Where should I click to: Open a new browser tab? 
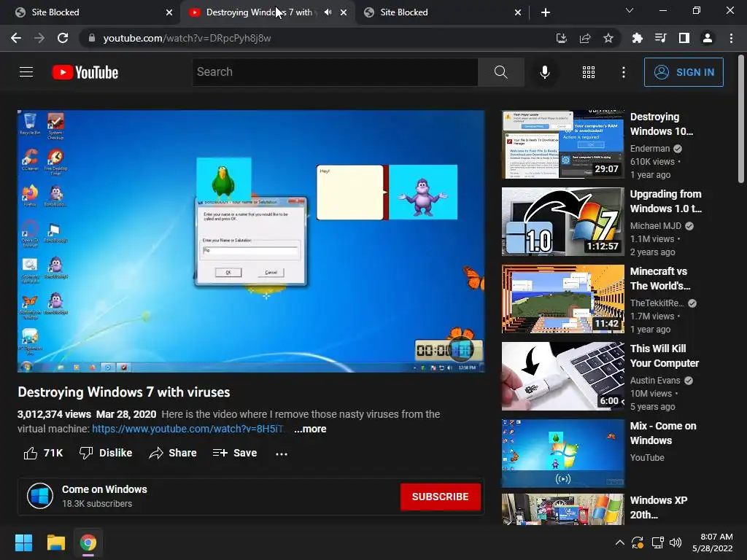[x=546, y=12]
